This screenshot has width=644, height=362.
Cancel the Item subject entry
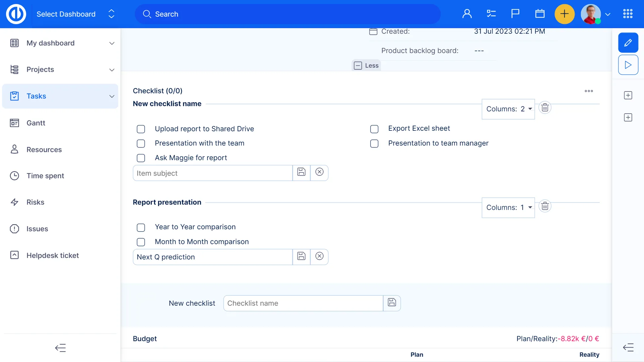click(319, 172)
